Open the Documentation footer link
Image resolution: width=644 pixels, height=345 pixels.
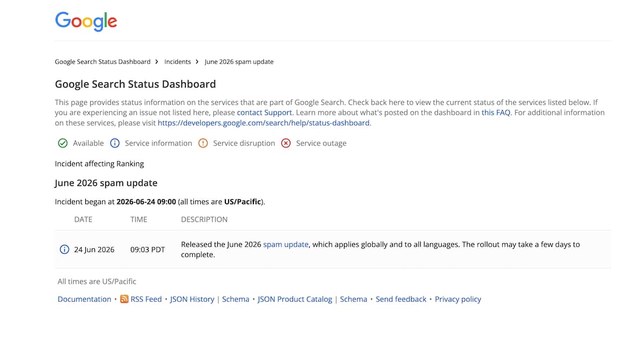pyautogui.click(x=84, y=299)
